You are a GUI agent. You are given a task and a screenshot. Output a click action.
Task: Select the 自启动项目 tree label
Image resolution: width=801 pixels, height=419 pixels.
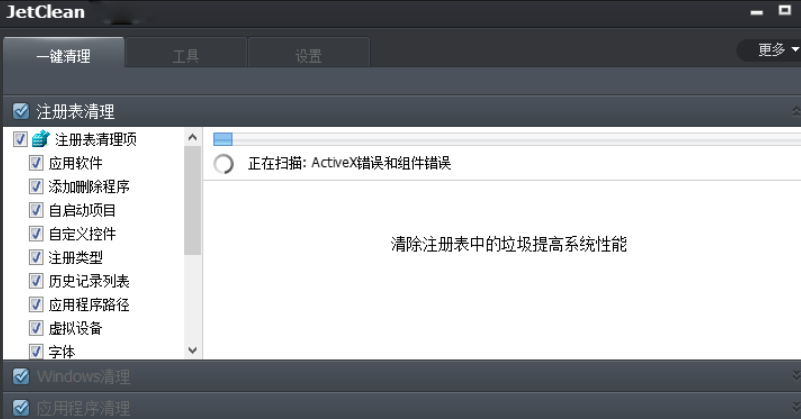tap(82, 210)
